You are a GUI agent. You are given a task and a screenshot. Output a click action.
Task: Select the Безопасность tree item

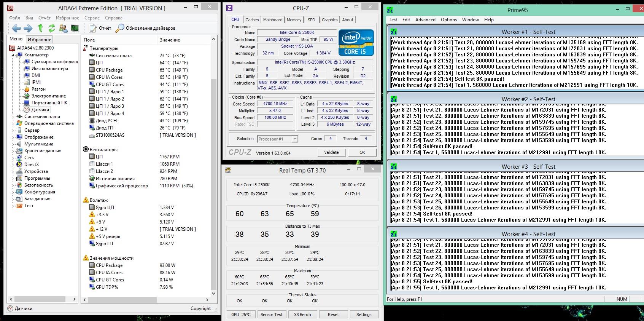click(35, 185)
